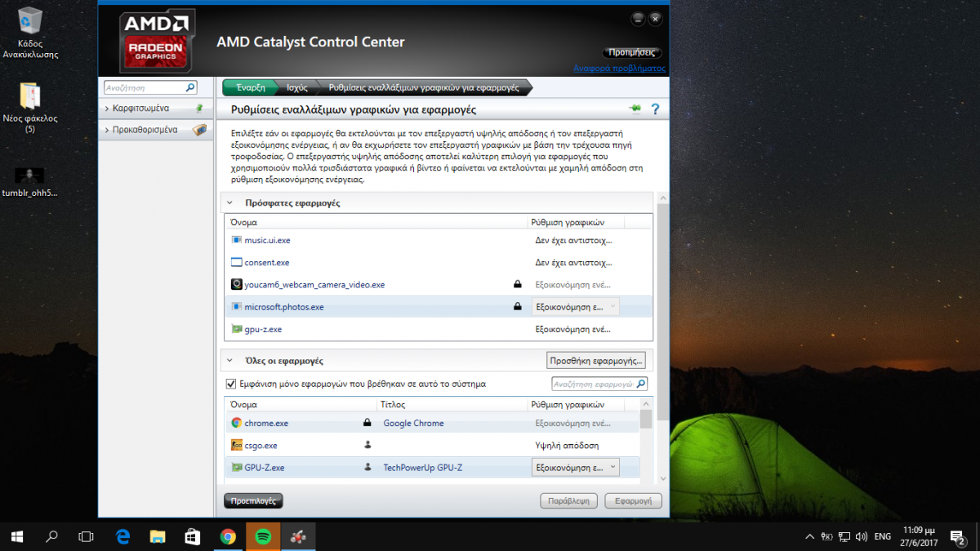Select the music.ui.exe row
Viewport: 980px width, 551px height.
[439, 240]
